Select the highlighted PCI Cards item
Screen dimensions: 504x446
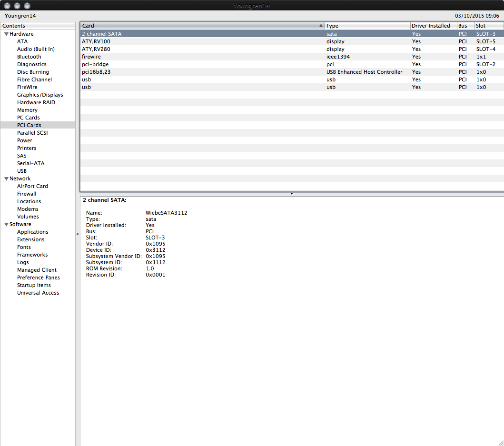click(38, 125)
